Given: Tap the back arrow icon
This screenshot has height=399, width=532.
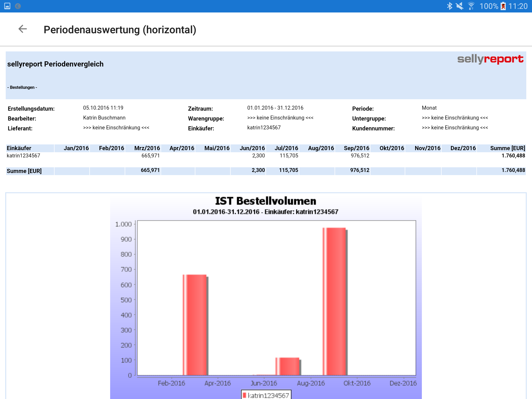Looking at the screenshot, I should tap(23, 29).
